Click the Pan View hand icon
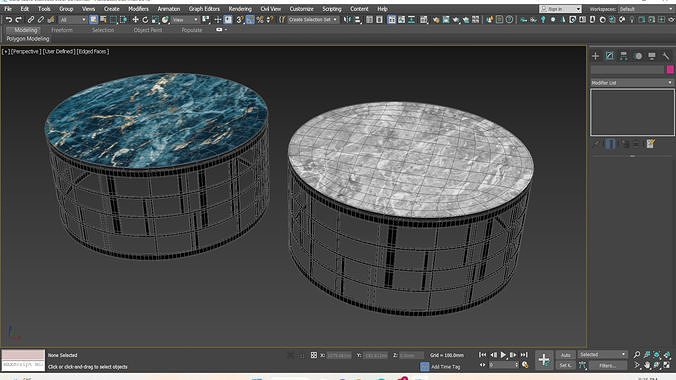This screenshot has height=380, width=676. [647, 365]
